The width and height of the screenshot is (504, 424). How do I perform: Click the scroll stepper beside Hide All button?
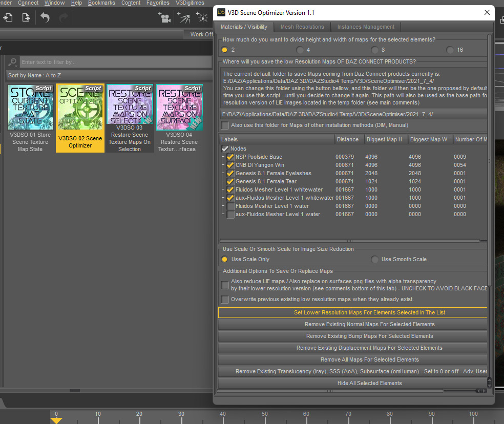489,383
